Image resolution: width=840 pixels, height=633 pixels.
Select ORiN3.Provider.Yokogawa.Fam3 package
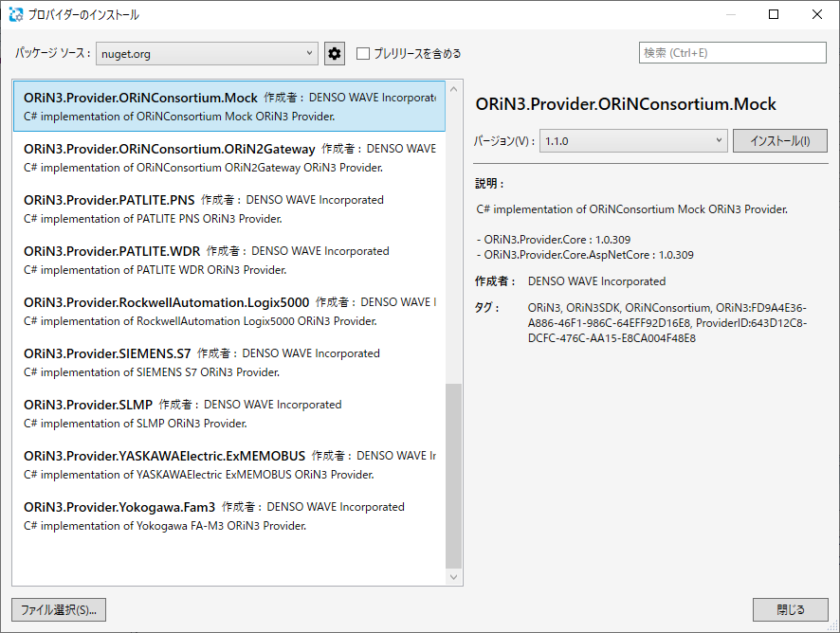(229, 515)
